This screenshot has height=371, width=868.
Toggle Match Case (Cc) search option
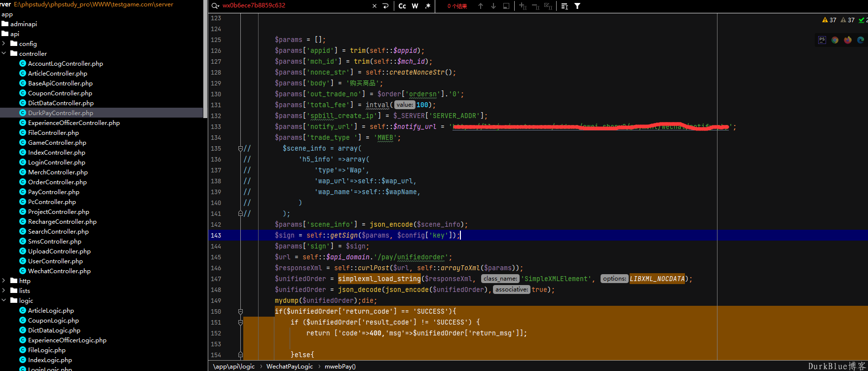(402, 6)
